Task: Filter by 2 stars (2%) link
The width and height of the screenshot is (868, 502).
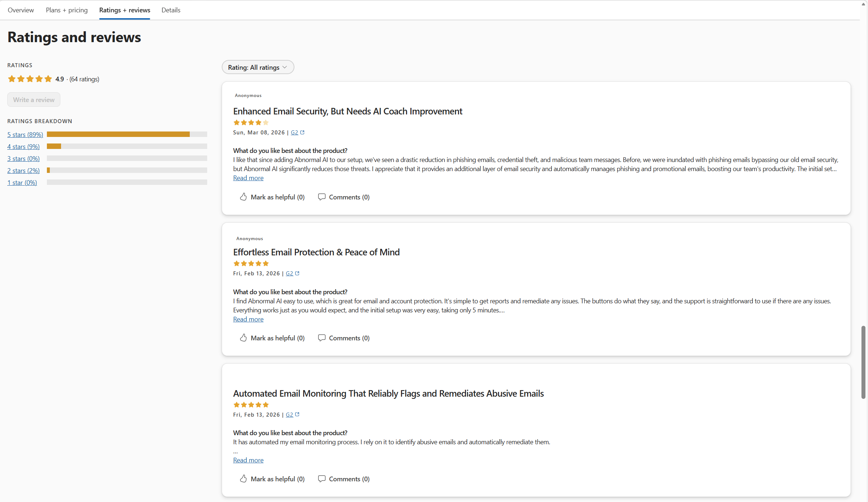Action: coord(23,170)
